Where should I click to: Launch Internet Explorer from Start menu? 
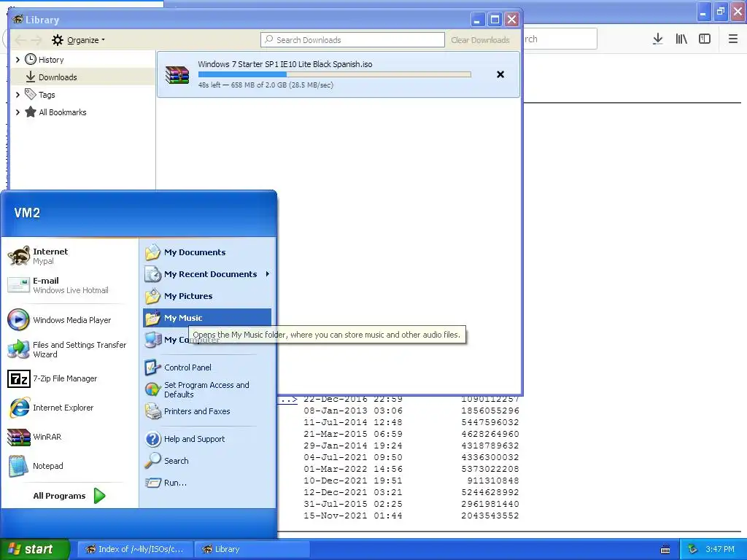point(50,408)
